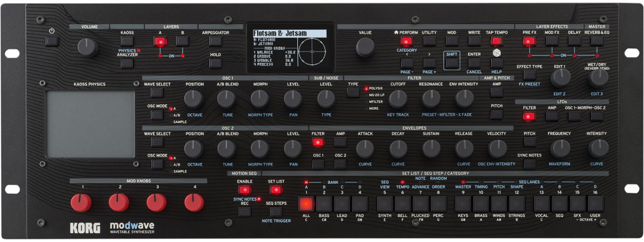The width and height of the screenshot is (644, 242).
Task: Click the SEQ STEPS button
Action: 276,211
